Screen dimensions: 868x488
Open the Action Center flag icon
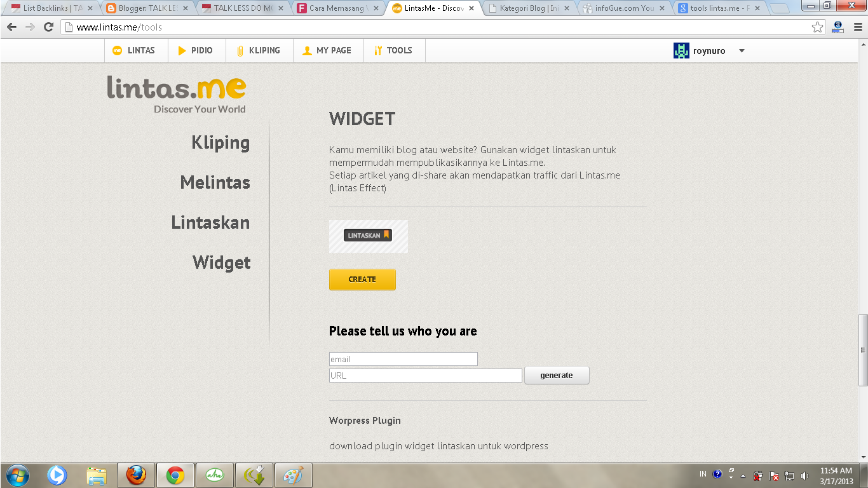pos(774,475)
